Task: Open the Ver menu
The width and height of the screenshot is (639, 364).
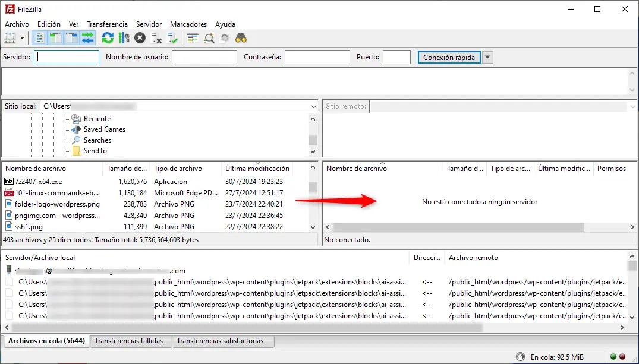Action: [74, 24]
